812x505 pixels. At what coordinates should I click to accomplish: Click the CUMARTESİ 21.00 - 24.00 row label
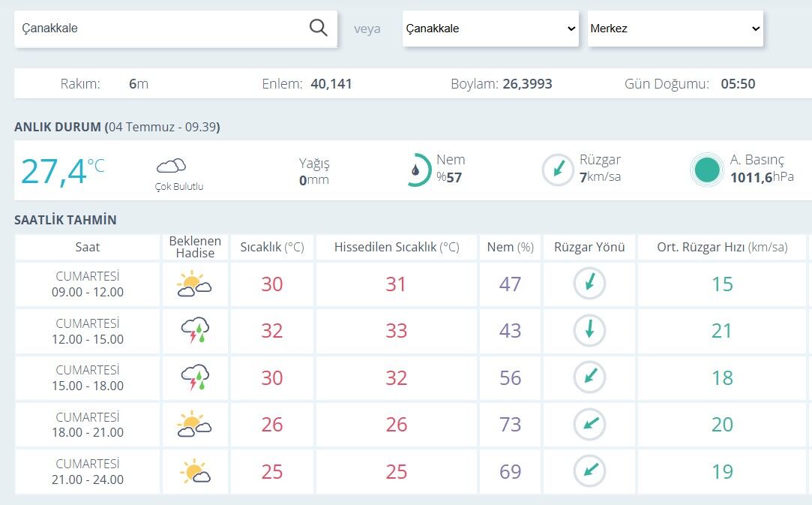click(x=88, y=471)
